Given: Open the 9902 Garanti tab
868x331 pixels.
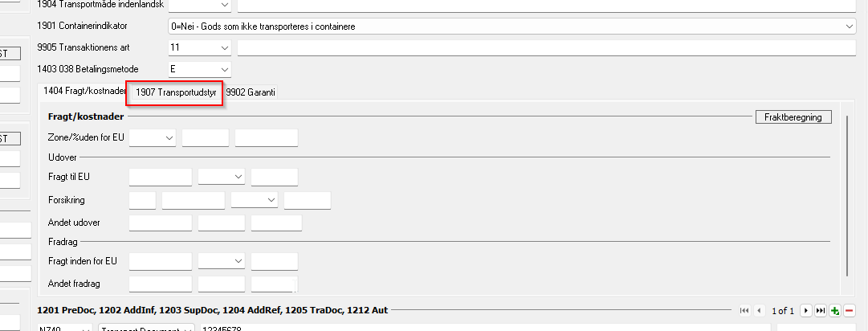Looking at the screenshot, I should pyautogui.click(x=251, y=92).
